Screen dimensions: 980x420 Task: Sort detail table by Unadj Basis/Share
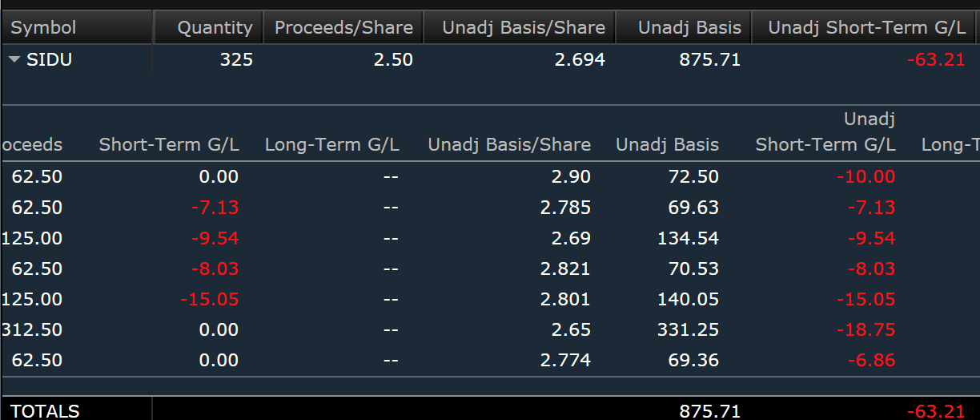509,145
